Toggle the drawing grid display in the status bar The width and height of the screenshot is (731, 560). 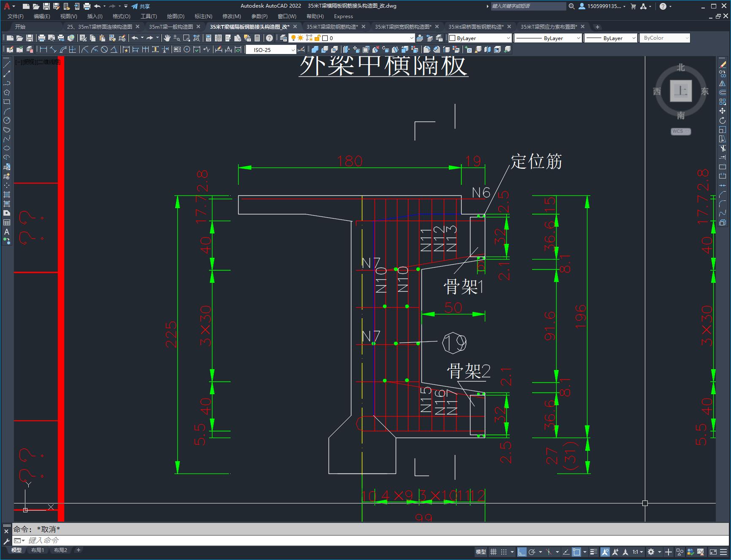493,552
